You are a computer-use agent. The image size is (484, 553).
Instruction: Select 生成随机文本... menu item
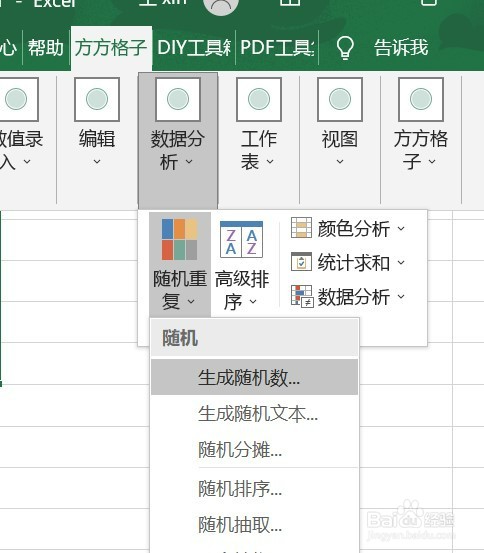click(x=254, y=413)
